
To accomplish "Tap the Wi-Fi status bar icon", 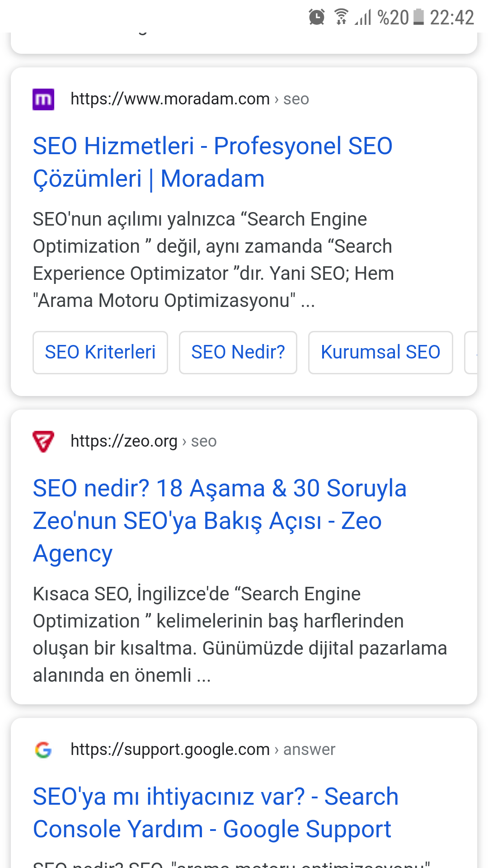I will pyautogui.click(x=342, y=17).
